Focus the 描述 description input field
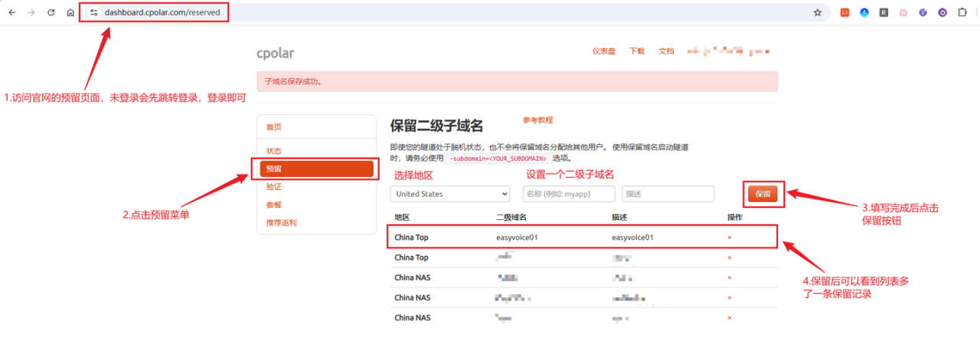This screenshot has width=980, height=348. tap(668, 194)
